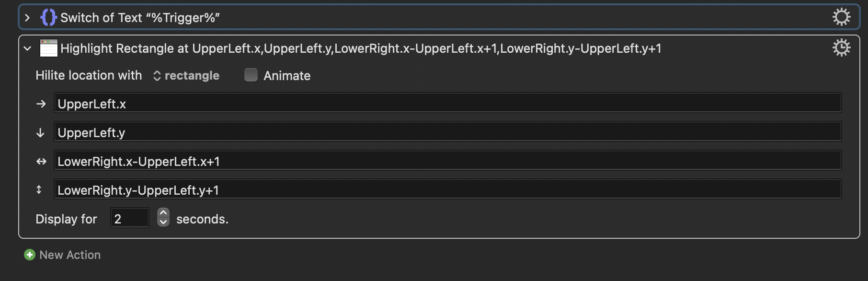The width and height of the screenshot is (868, 281).
Task: Expand the Switch of Text action
Action: [x=27, y=18]
